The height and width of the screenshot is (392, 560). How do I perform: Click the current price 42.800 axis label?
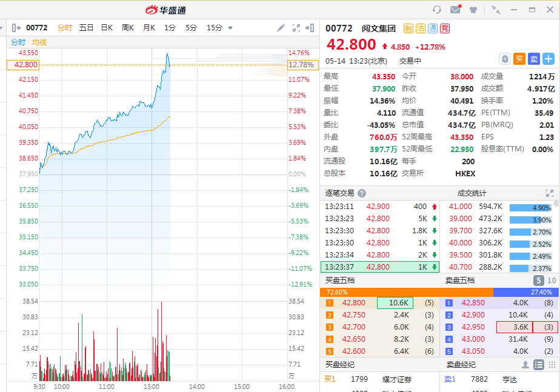23,65
